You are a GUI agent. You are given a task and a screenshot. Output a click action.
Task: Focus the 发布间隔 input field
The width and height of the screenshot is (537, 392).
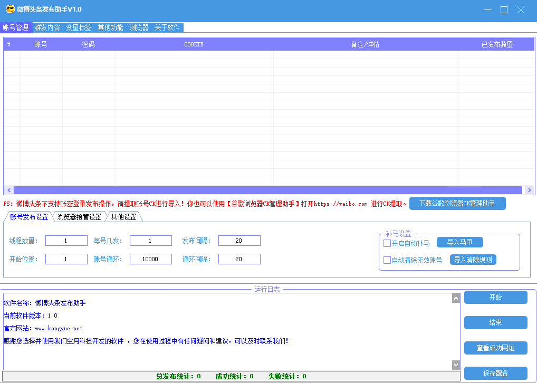239,241
